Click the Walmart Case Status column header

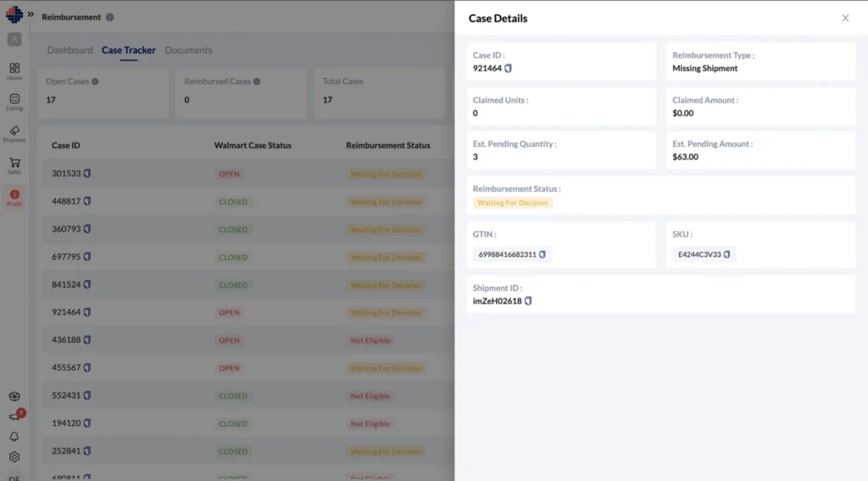[253, 145]
